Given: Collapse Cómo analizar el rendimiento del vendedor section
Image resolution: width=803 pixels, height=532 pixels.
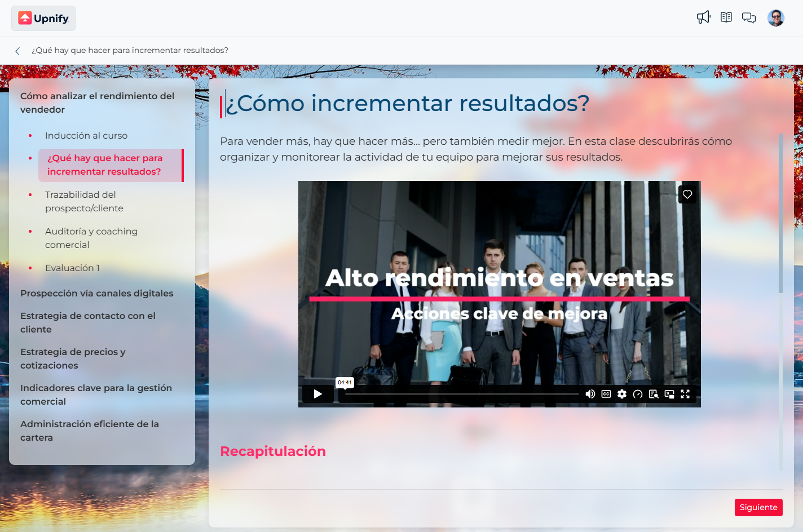Looking at the screenshot, I should (97, 103).
